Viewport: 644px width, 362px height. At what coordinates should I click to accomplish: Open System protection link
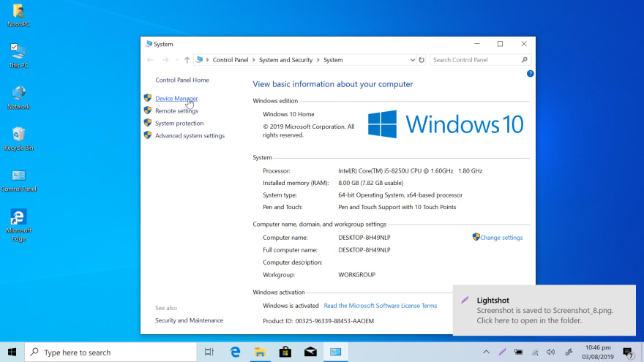pyautogui.click(x=179, y=123)
